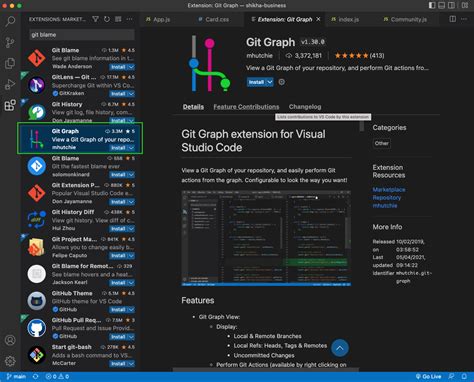Open the Changelog tab

(x=305, y=107)
